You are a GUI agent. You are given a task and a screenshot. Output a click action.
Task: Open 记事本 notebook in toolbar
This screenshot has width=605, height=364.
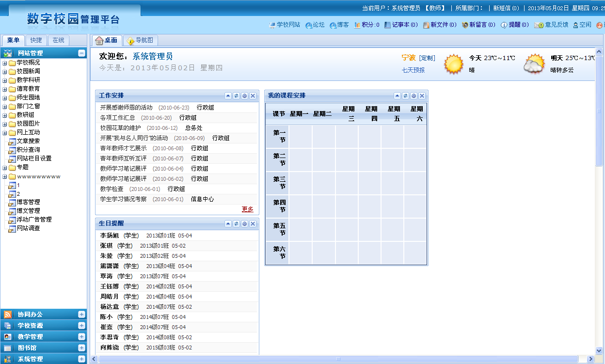pyautogui.click(x=401, y=25)
